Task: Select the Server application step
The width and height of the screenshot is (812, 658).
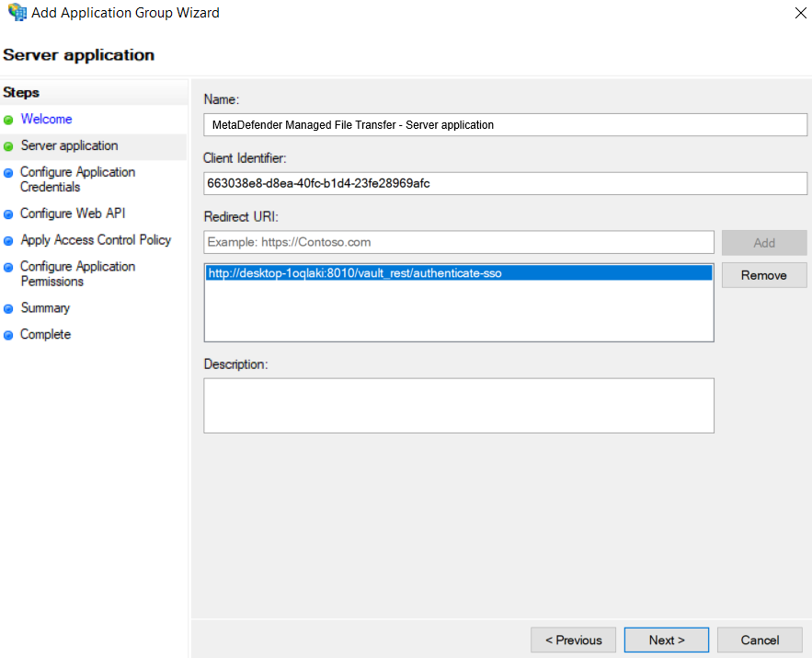Action: click(69, 145)
